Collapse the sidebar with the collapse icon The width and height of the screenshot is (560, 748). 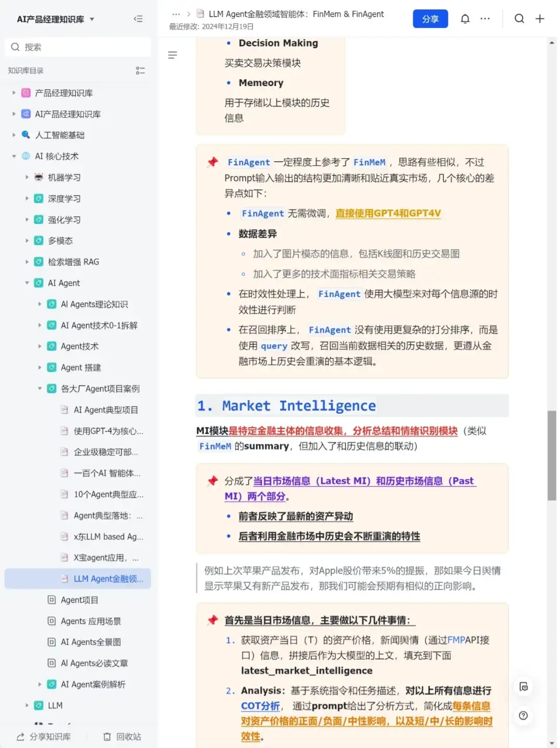click(x=138, y=18)
